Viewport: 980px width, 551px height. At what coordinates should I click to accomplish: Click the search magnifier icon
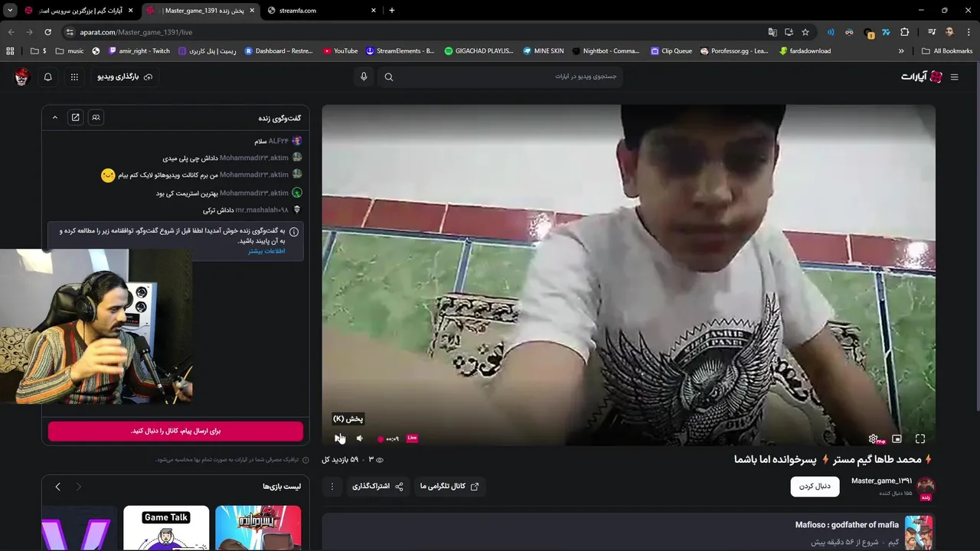(389, 77)
